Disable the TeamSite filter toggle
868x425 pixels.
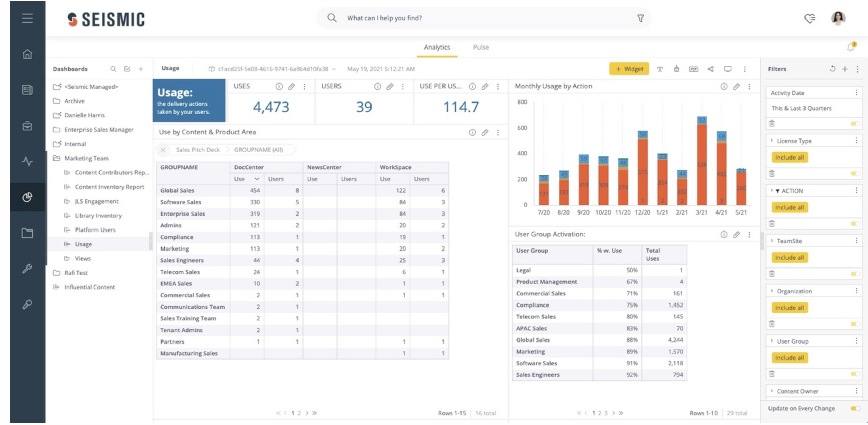[x=855, y=274]
